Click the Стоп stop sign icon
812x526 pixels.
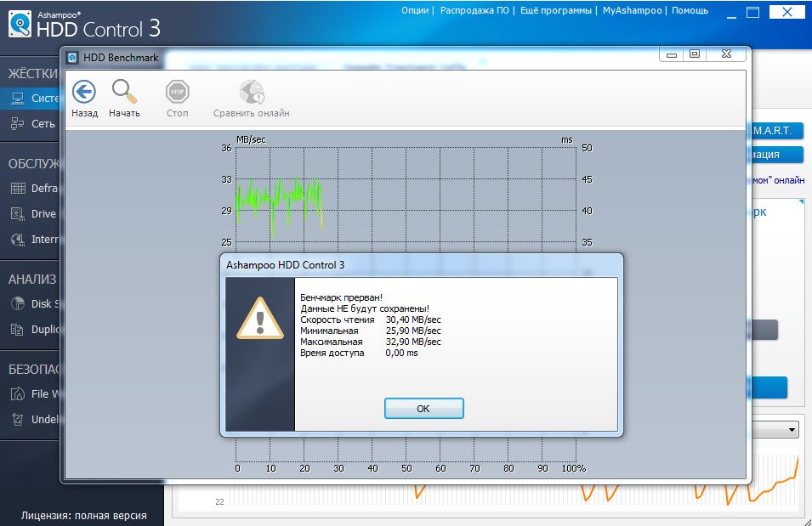(177, 92)
